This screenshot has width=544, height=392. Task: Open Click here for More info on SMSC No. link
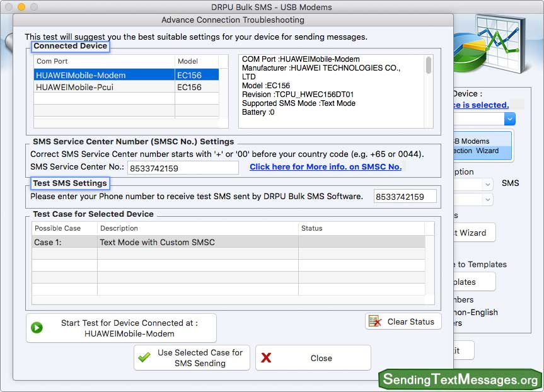tap(325, 167)
